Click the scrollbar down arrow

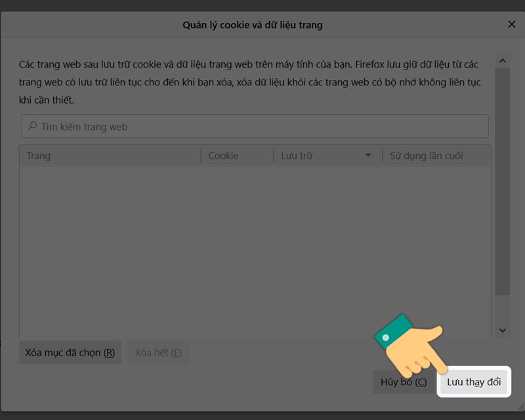click(503, 330)
